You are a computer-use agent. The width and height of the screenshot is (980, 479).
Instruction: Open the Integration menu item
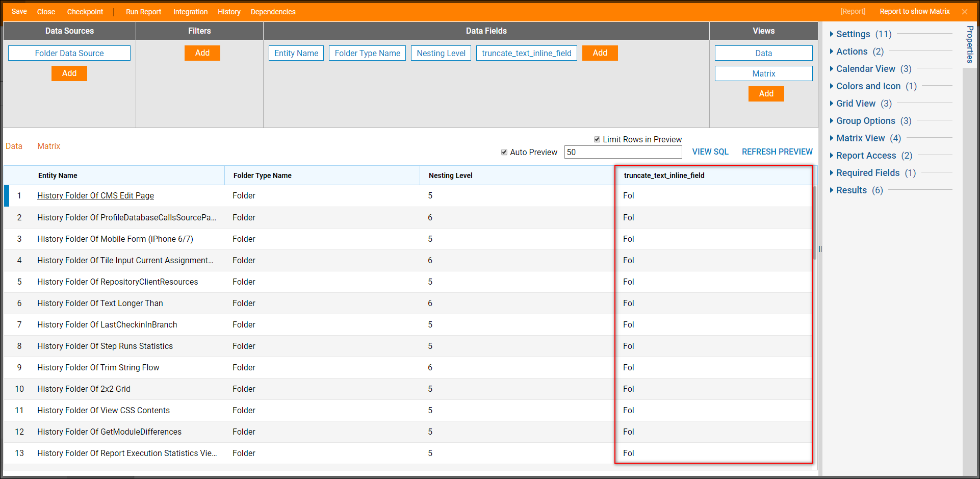[x=190, y=12]
